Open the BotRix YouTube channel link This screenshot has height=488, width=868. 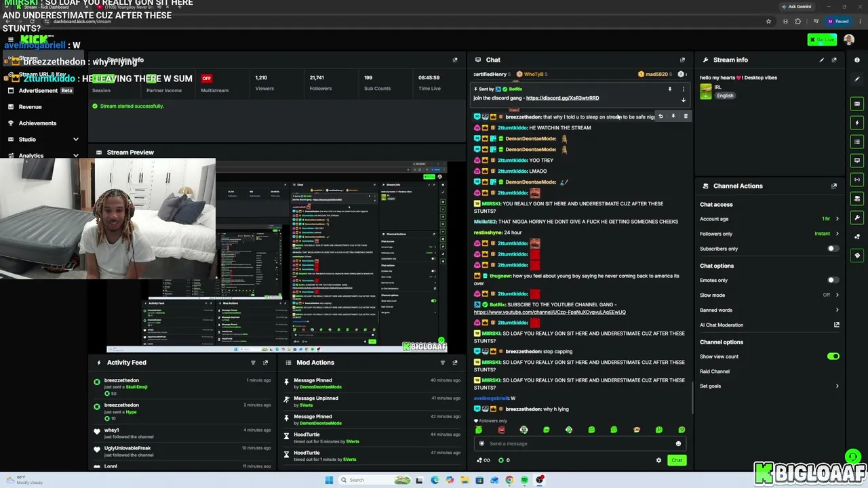[549, 312]
